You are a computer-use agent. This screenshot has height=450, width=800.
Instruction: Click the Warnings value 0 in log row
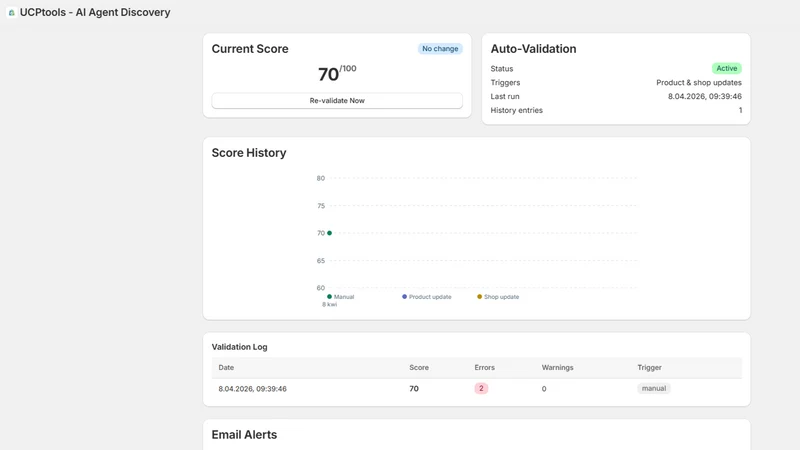544,389
